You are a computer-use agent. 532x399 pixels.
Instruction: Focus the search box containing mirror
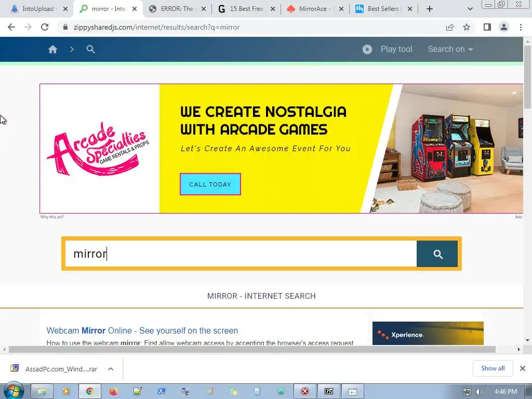click(x=241, y=254)
